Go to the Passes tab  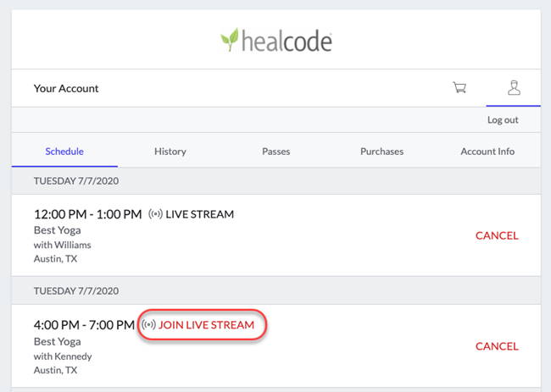(275, 152)
